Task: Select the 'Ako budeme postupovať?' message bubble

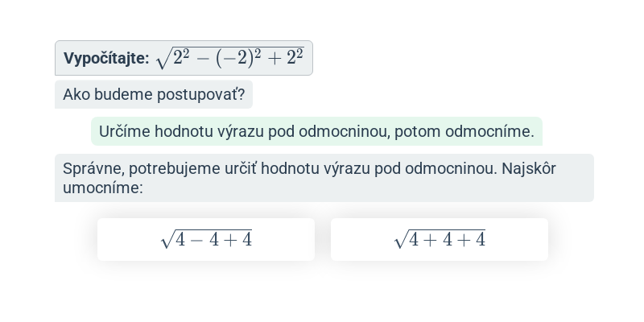Action: [x=154, y=94]
